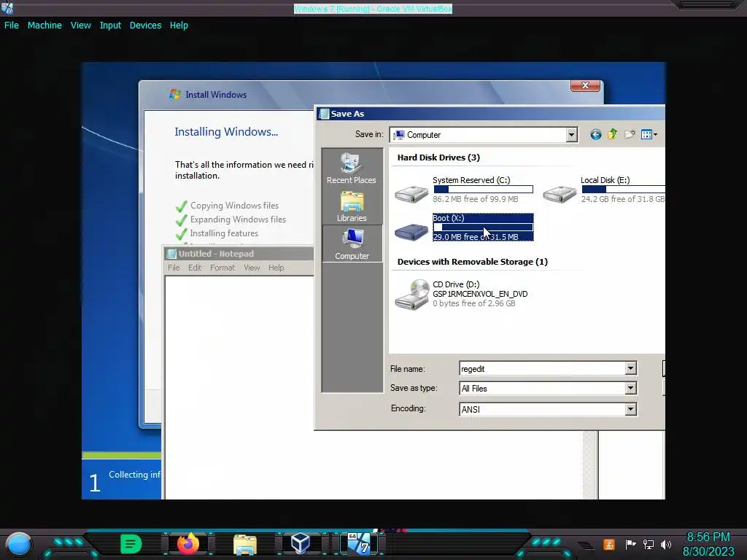Click the Notepad vertical scrollbar
This screenshot has height=560, width=747.
[x=589, y=464]
